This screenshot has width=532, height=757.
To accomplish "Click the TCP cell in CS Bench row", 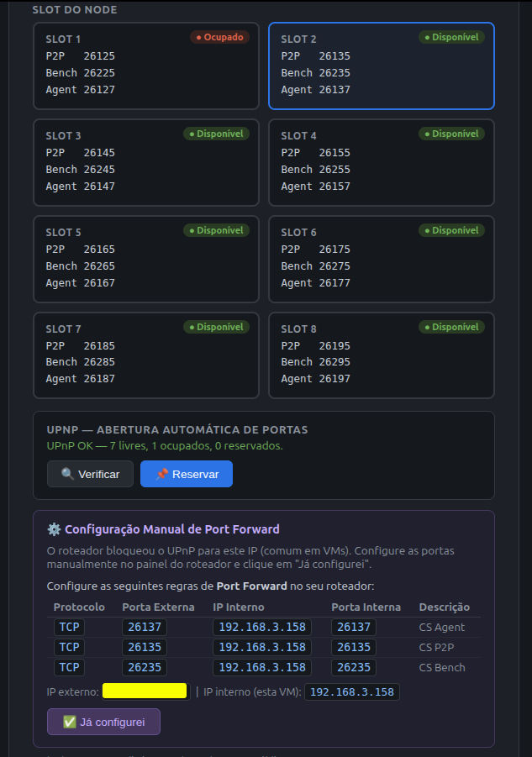I will click(69, 668).
